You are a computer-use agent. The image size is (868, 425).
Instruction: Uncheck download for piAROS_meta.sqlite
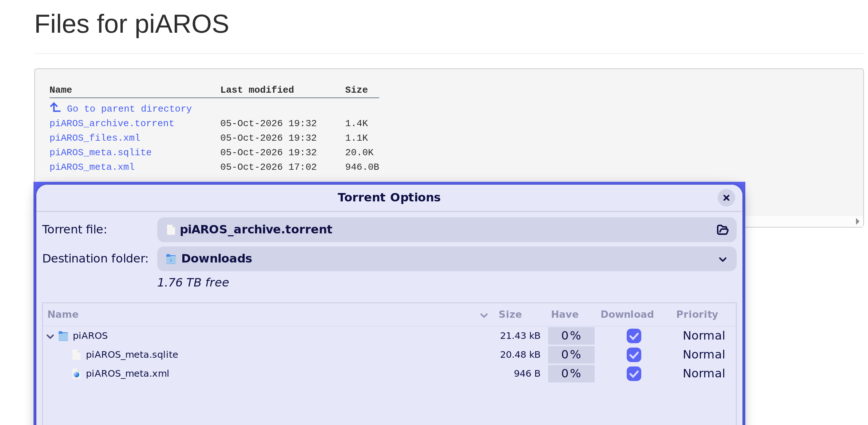click(634, 355)
